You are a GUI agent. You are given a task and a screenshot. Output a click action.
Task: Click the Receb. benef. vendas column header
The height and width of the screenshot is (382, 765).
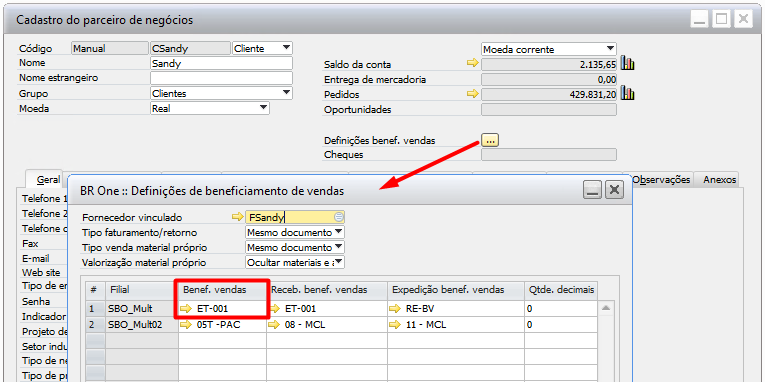(x=327, y=290)
